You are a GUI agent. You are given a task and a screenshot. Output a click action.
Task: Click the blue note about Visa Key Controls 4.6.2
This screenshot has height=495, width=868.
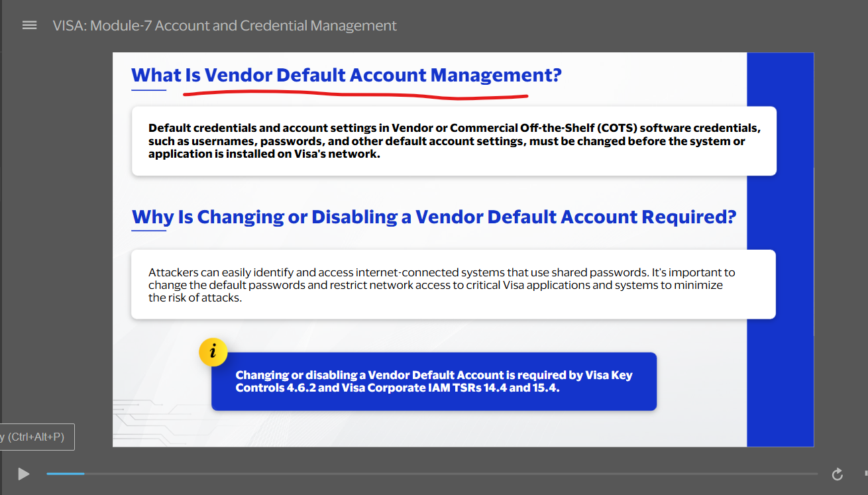(x=434, y=382)
